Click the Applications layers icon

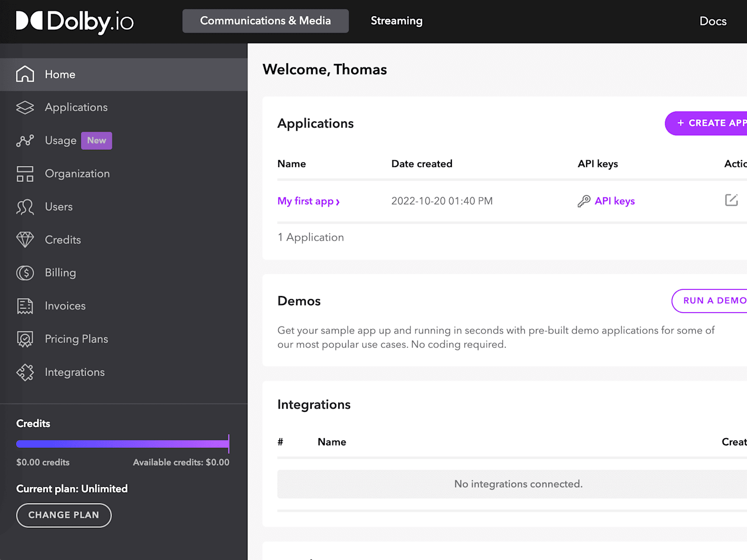(25, 107)
